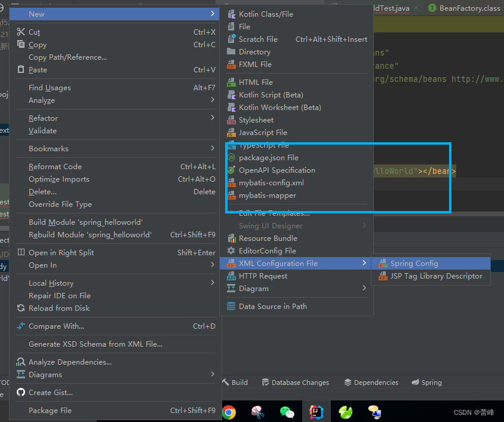Screen dimensions: 504x422
Task: Open the Spring tool window
Action: coord(426,383)
